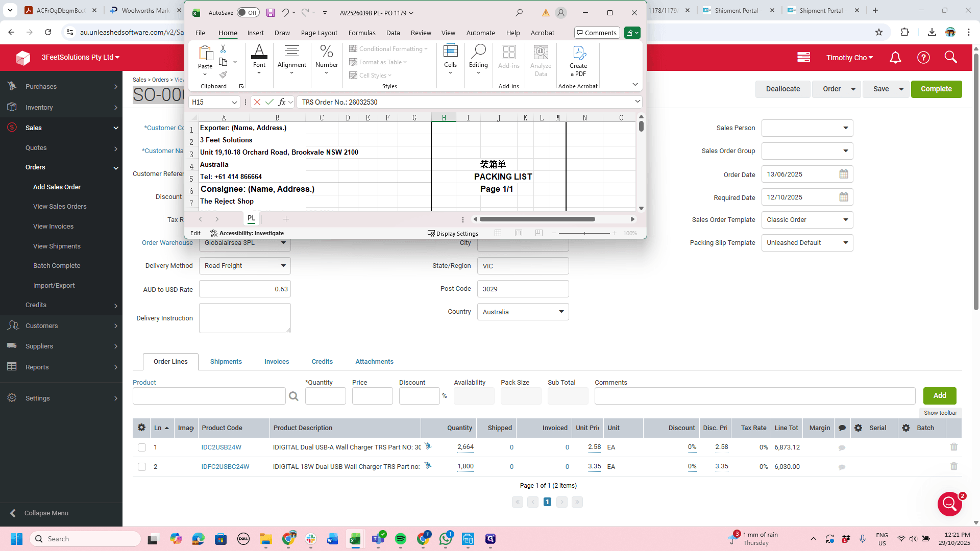
Task: Click the Excel Save icon in title bar
Action: pyautogui.click(x=271, y=13)
